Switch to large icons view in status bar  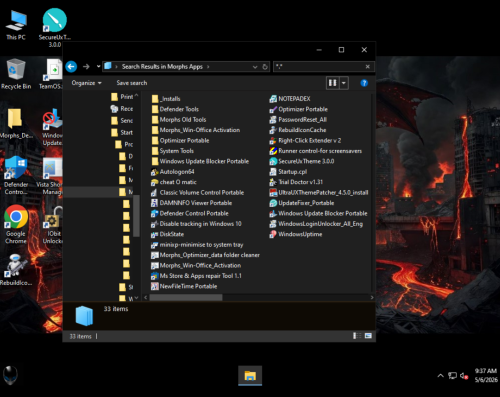[368, 336]
